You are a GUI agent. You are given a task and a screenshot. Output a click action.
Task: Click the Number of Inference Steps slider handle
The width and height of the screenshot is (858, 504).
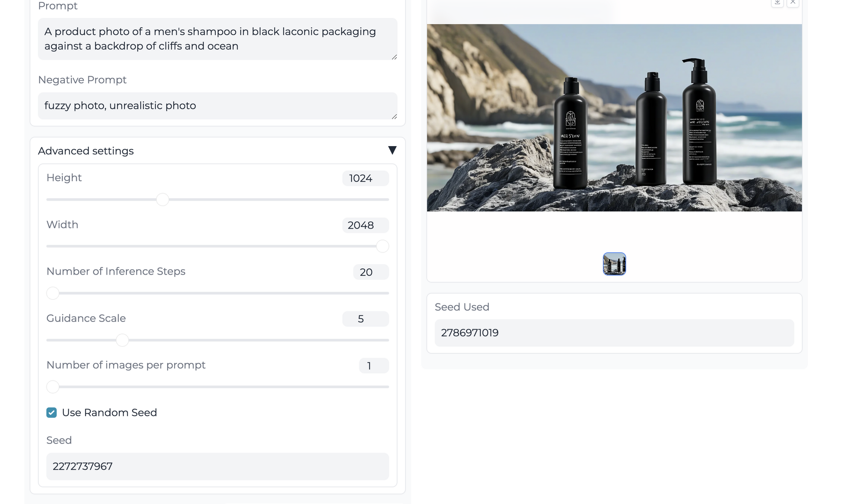53,293
